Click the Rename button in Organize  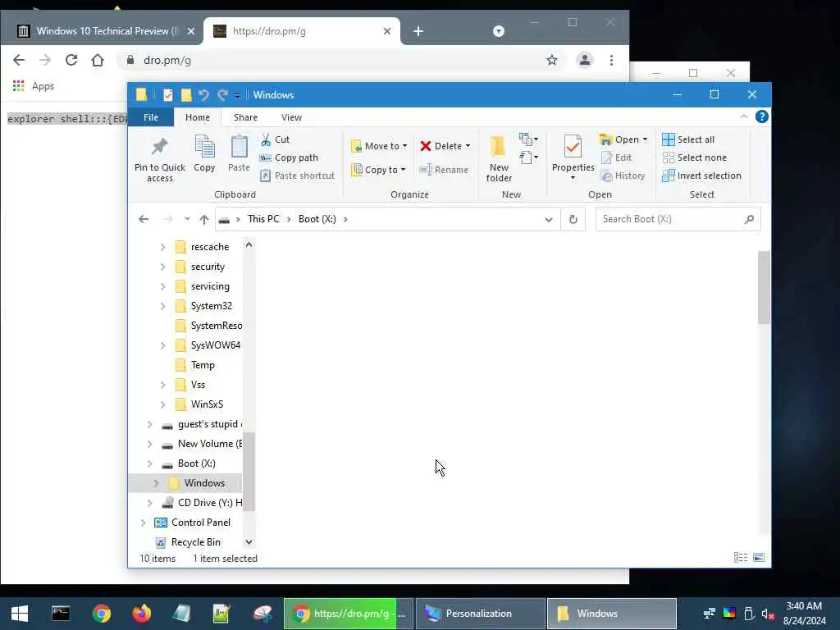[444, 170]
